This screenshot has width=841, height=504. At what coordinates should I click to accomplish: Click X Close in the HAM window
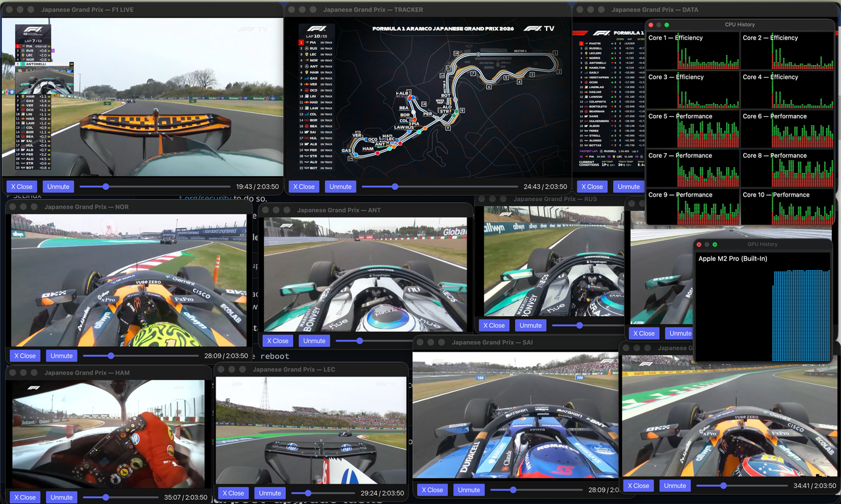[x=25, y=497]
